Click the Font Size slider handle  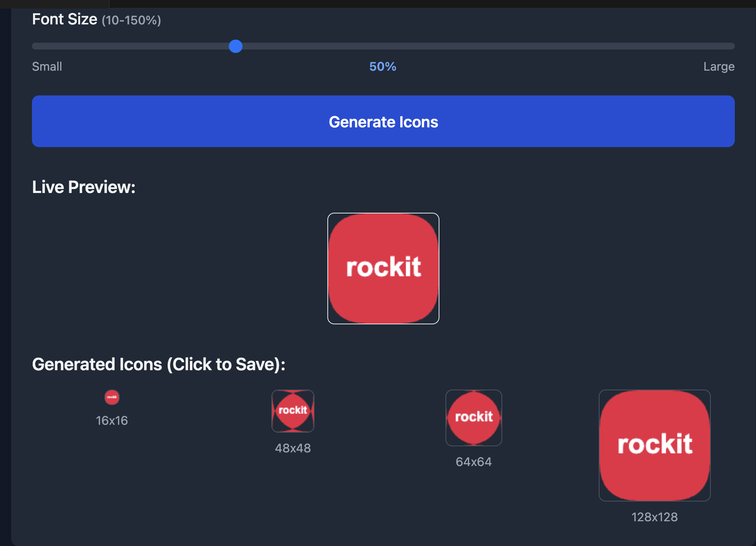[235, 46]
